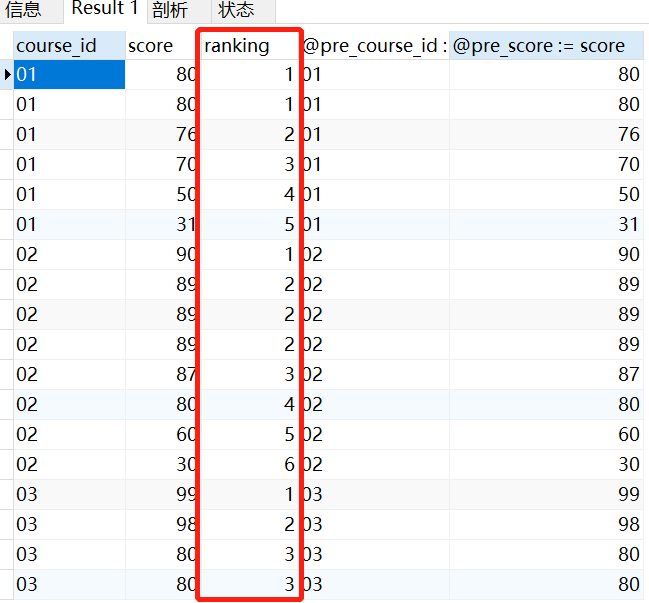Select course_id cell 02 in score-87 row
The image size is (649, 603).
pyautogui.click(x=70, y=375)
